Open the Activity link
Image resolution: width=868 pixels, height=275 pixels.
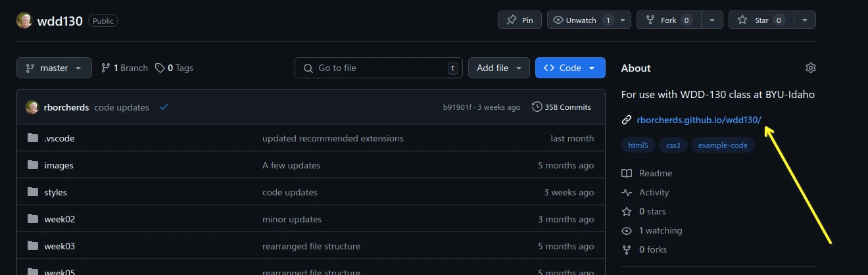click(646, 192)
